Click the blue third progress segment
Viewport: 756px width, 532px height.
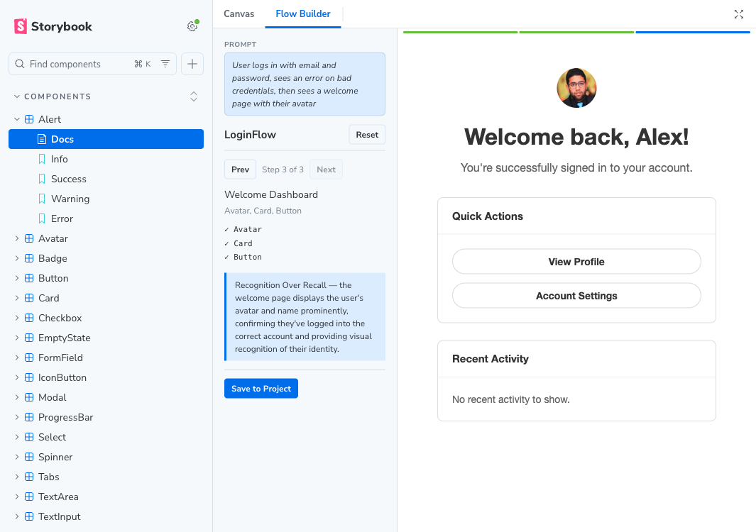pos(693,33)
